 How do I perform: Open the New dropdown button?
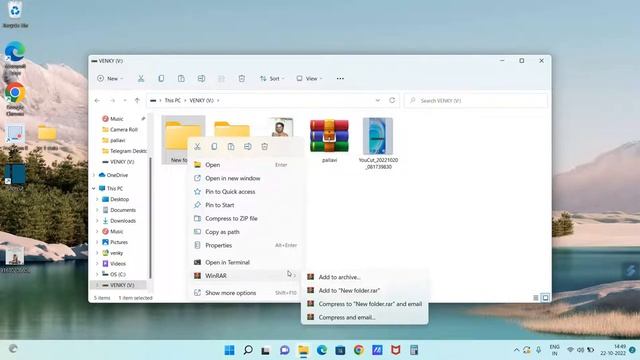pyautogui.click(x=110, y=78)
